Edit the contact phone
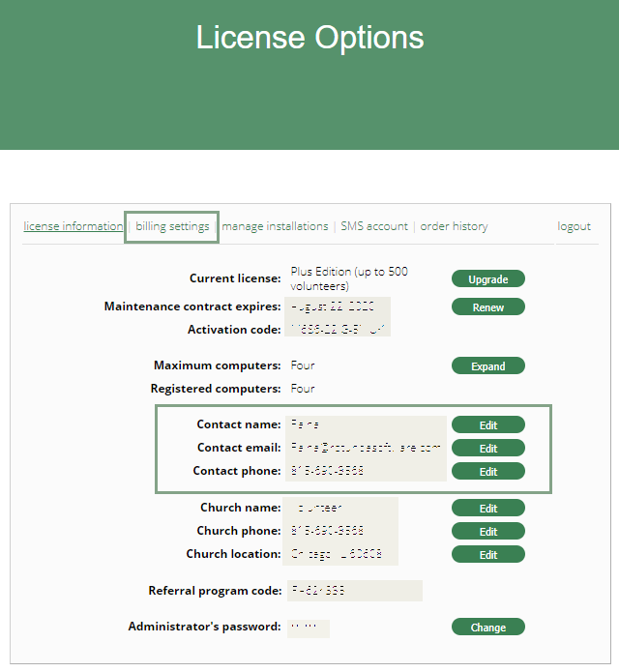Viewport: 619px width, 672px height. click(x=487, y=472)
